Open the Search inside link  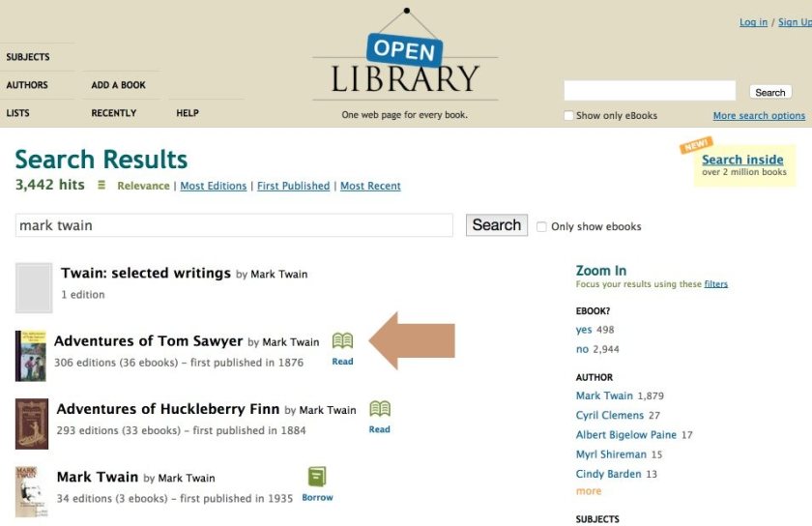(742, 160)
